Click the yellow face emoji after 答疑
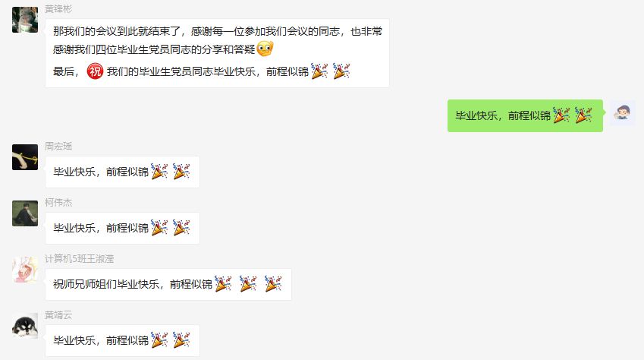The image size is (644, 360). (x=265, y=49)
